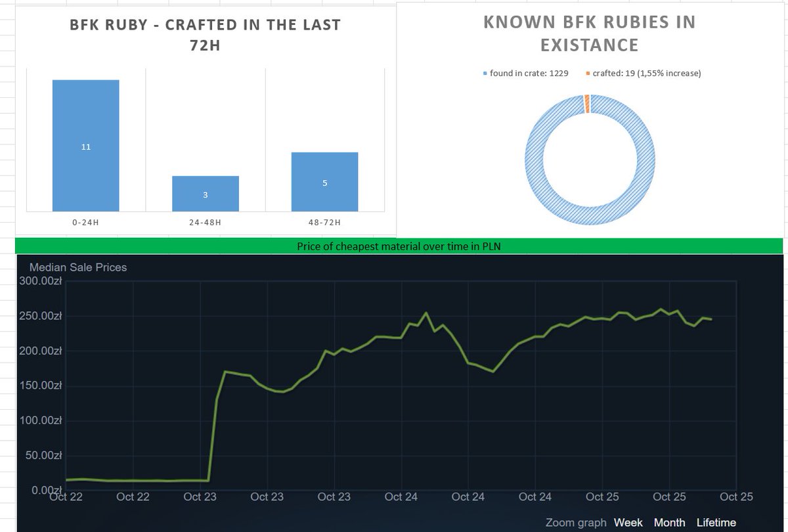Click the 48-72H category axis label

324,222
